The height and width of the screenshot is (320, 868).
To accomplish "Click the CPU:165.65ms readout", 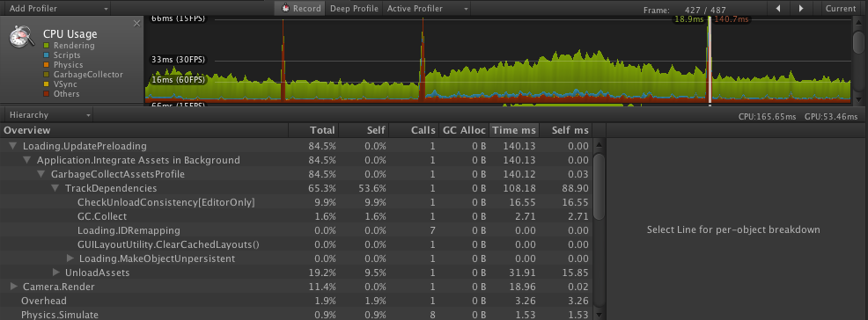I will [768, 117].
